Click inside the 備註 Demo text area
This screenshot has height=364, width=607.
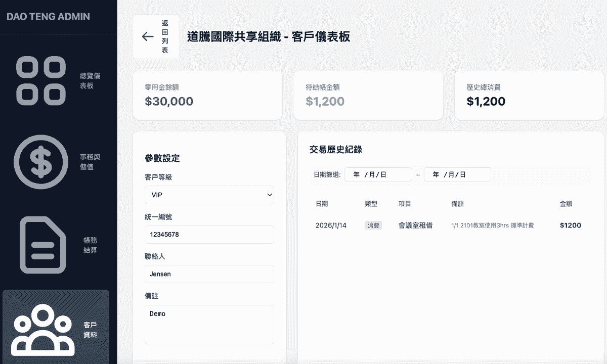[x=209, y=324]
